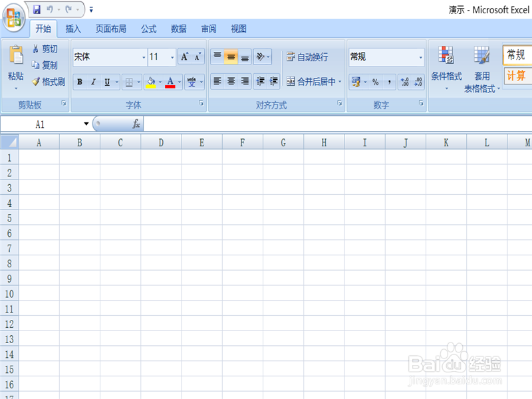
Task: Open the 公式 ribbon tab
Action: (x=148, y=29)
